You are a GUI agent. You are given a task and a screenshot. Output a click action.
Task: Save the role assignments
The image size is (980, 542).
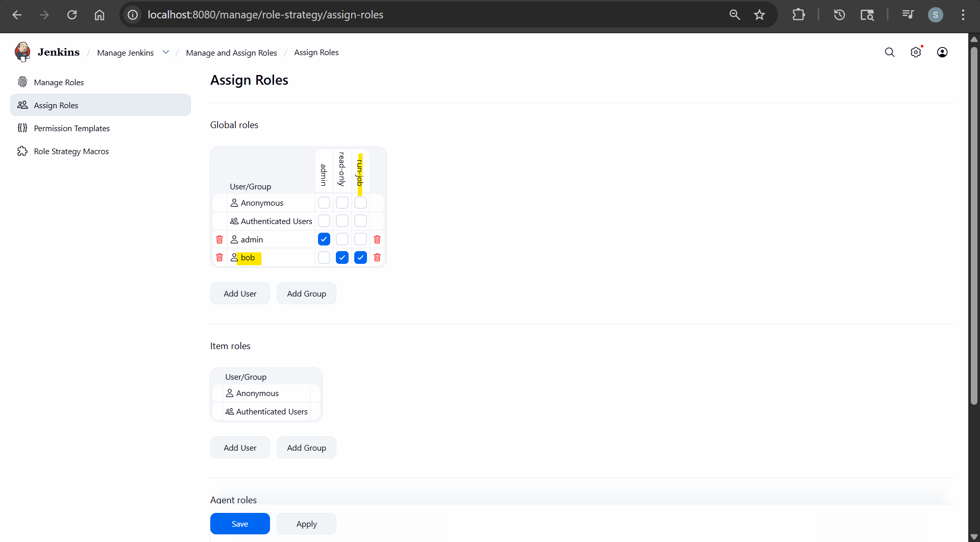(240, 524)
